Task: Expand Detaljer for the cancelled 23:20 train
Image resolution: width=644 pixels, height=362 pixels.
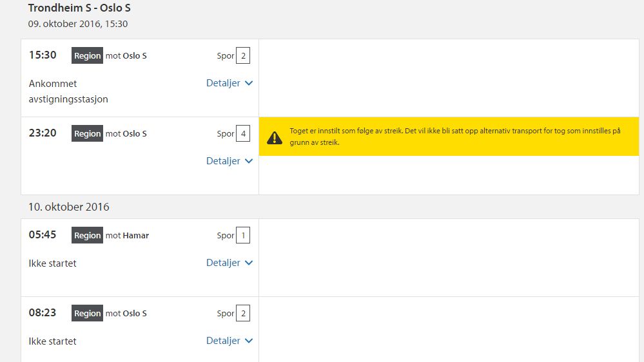Action: click(229, 161)
